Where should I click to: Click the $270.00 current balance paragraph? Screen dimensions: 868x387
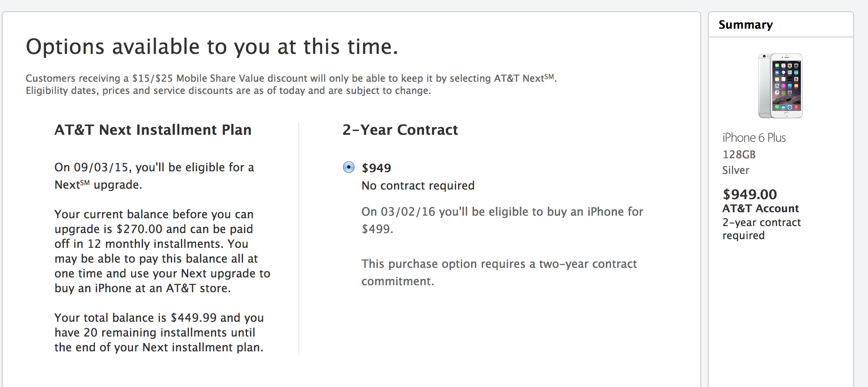point(162,251)
